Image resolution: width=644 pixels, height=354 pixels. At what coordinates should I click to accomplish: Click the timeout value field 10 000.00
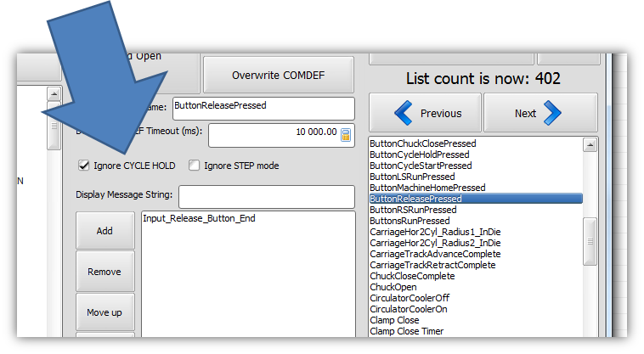point(274,134)
